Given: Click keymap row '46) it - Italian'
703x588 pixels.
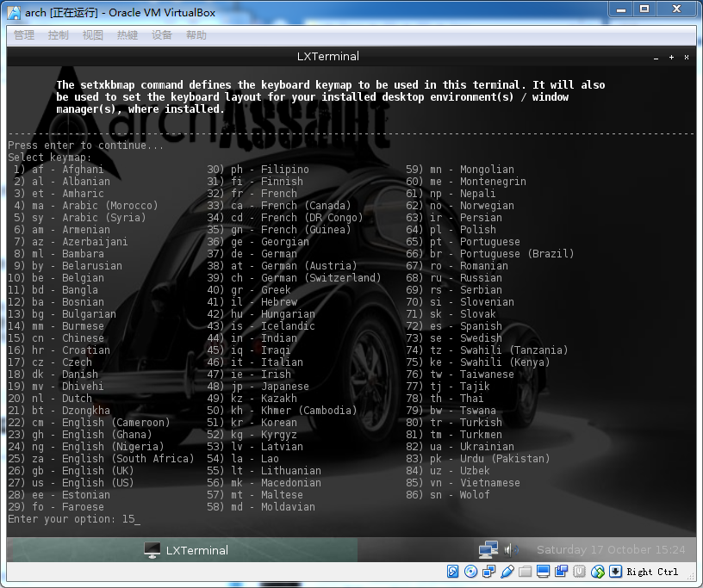Looking at the screenshot, I should (255, 362).
